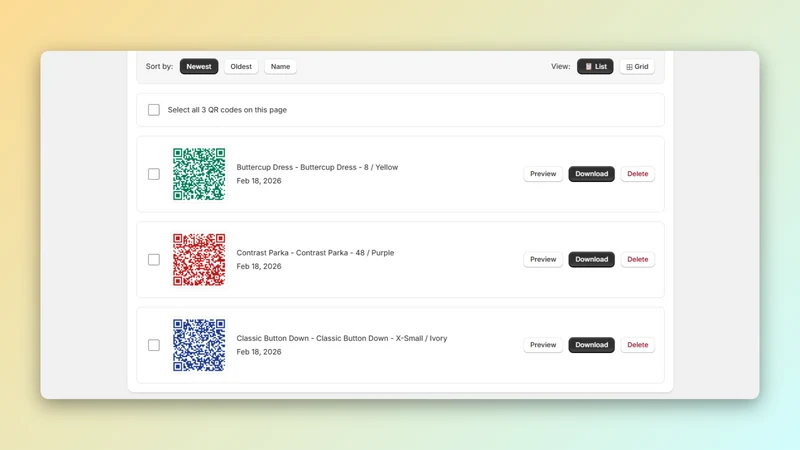Click the 'Select all 3 QR codes on this page' label
Screen dimensions: 800x450
[227, 110]
